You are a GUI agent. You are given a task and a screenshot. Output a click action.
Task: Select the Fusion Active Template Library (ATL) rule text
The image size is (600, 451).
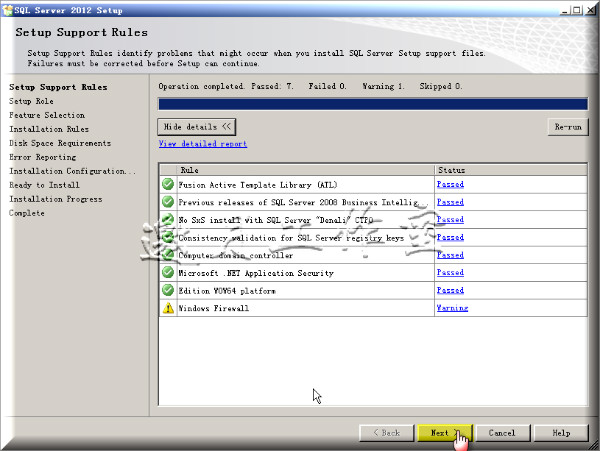(x=258, y=185)
